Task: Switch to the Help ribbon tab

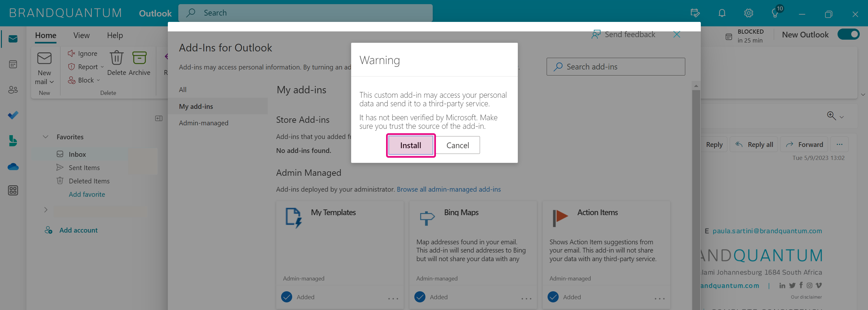Action: point(115,36)
